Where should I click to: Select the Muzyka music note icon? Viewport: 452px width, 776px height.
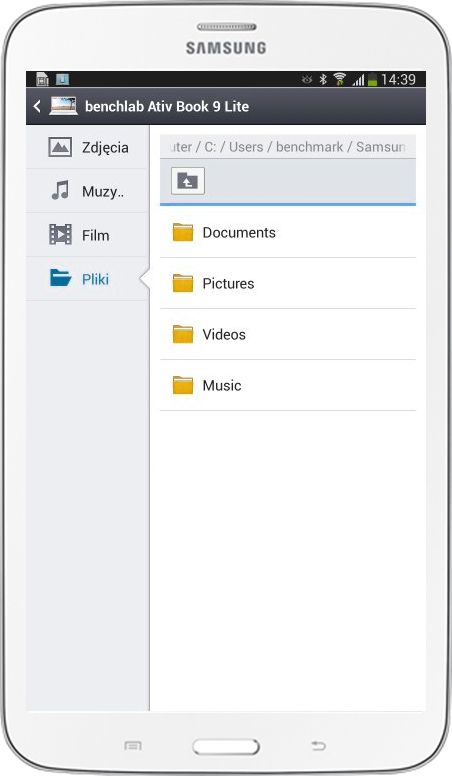click(x=60, y=191)
